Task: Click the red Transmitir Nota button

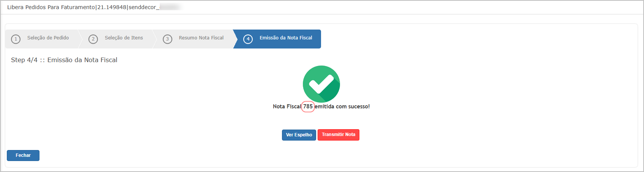Action: pyautogui.click(x=339, y=135)
